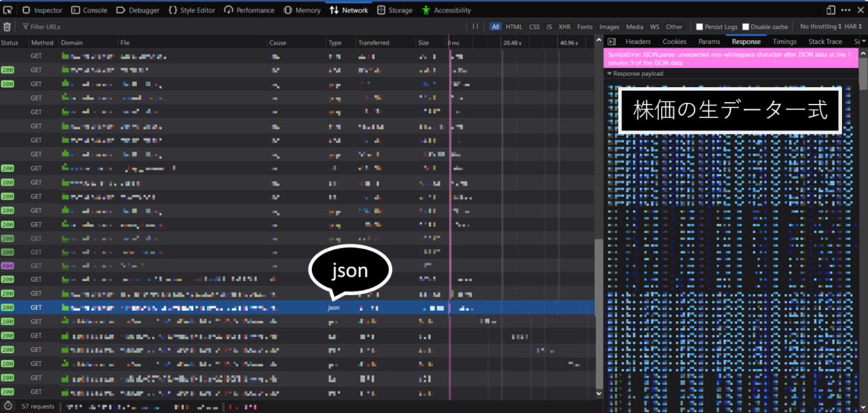Open the Accessibility panel icon
The image size is (868, 413).
pyautogui.click(x=426, y=10)
